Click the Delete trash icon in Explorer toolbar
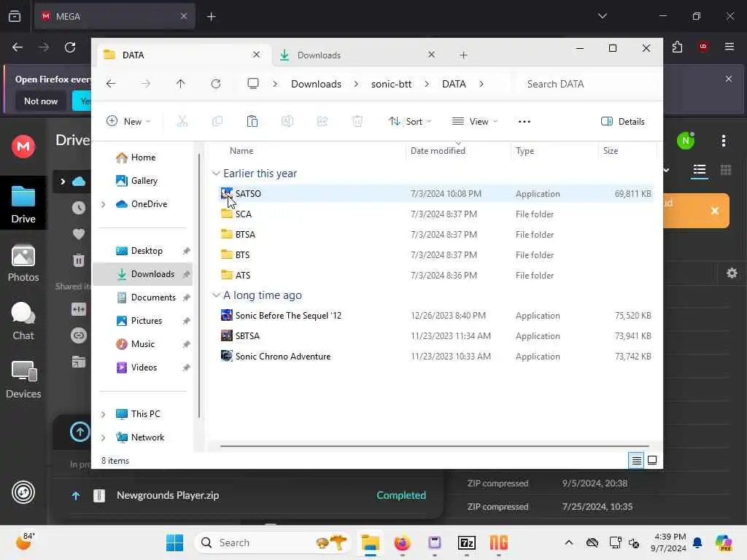The image size is (747, 560). click(357, 122)
